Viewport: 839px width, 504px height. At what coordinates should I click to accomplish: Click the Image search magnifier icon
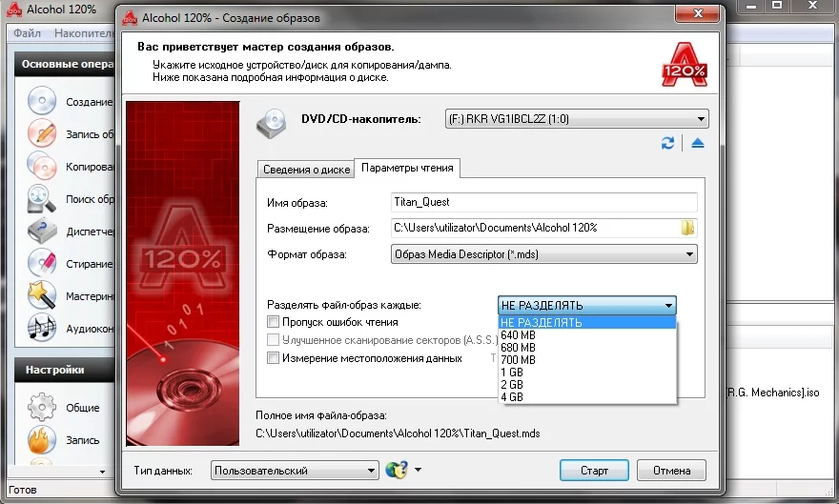point(42,198)
